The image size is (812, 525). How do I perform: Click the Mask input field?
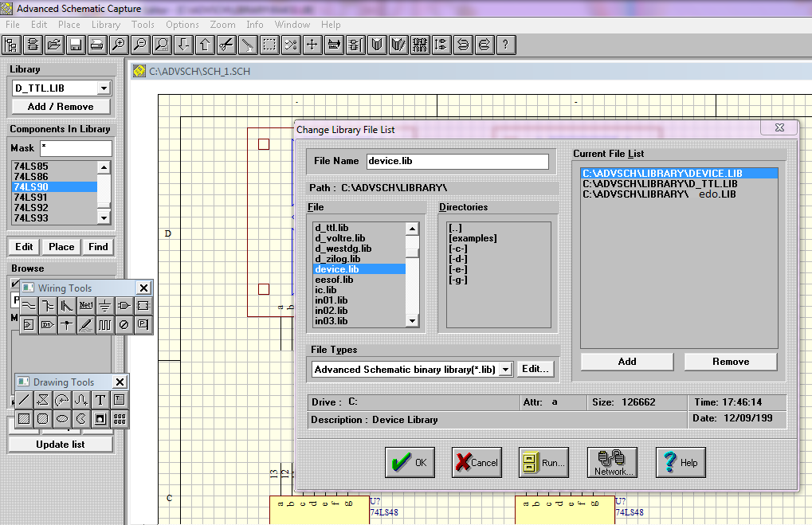76,148
